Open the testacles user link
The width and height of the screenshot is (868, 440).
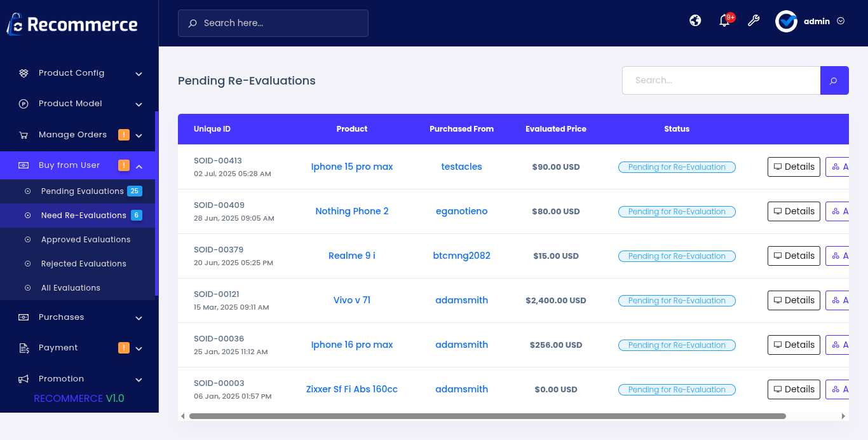point(462,167)
